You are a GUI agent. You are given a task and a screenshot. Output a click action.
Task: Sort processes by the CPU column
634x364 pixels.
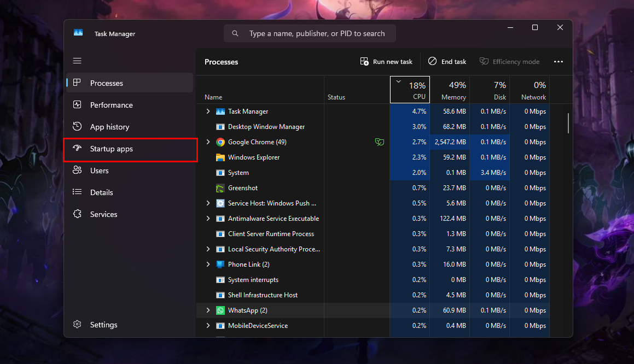pos(410,89)
